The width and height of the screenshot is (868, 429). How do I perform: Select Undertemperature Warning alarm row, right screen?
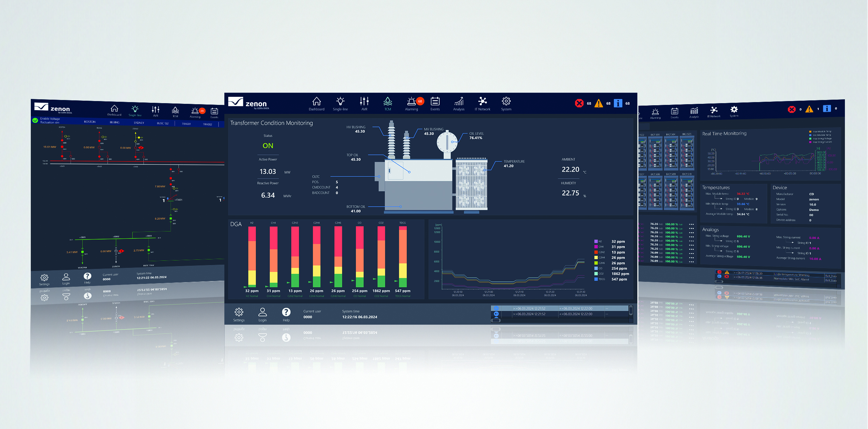(x=775, y=274)
